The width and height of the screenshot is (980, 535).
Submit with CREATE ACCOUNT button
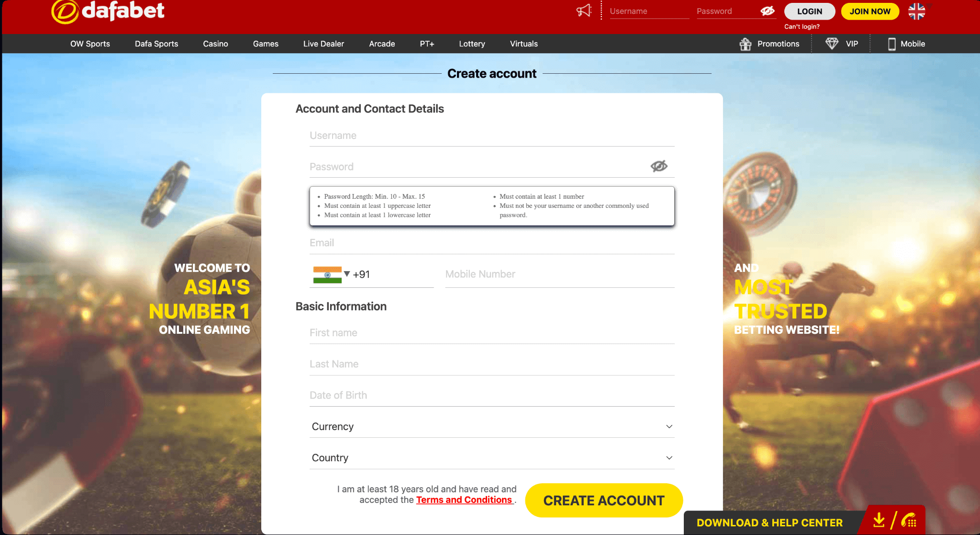click(x=604, y=501)
